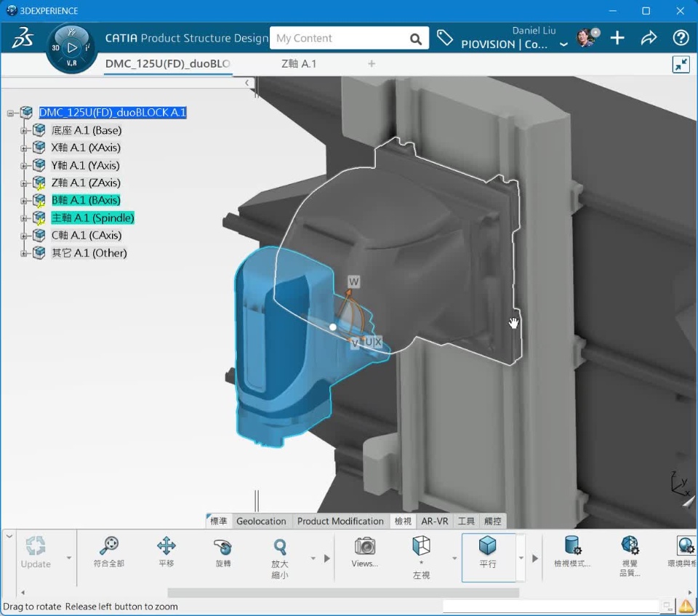Select 其它 A.1 (Other) in the tree
Image resolution: width=698 pixels, height=616 pixels.
click(x=89, y=253)
